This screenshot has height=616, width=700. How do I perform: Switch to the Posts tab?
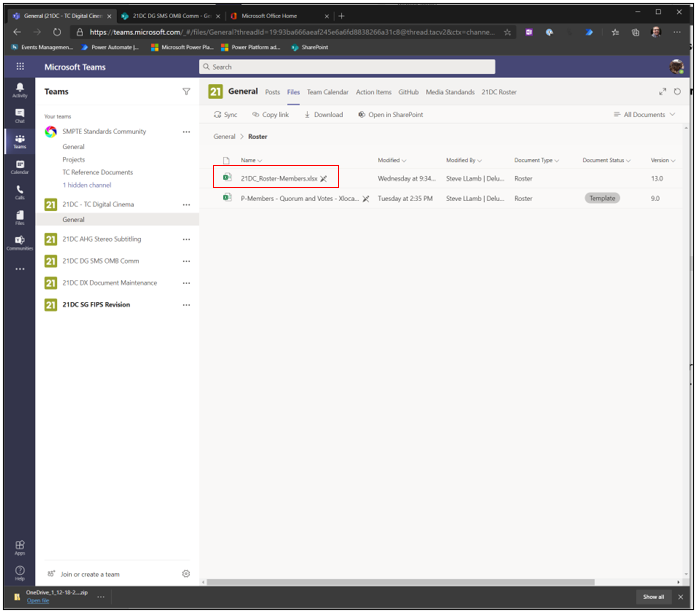[x=272, y=92]
